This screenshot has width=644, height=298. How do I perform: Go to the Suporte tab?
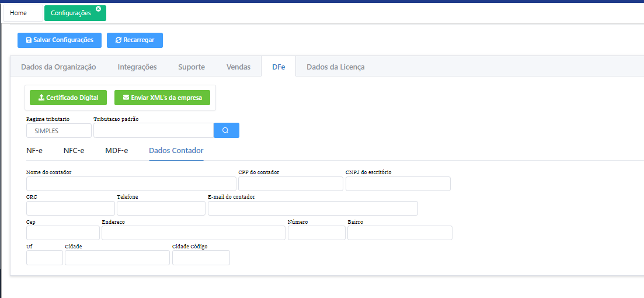click(192, 67)
